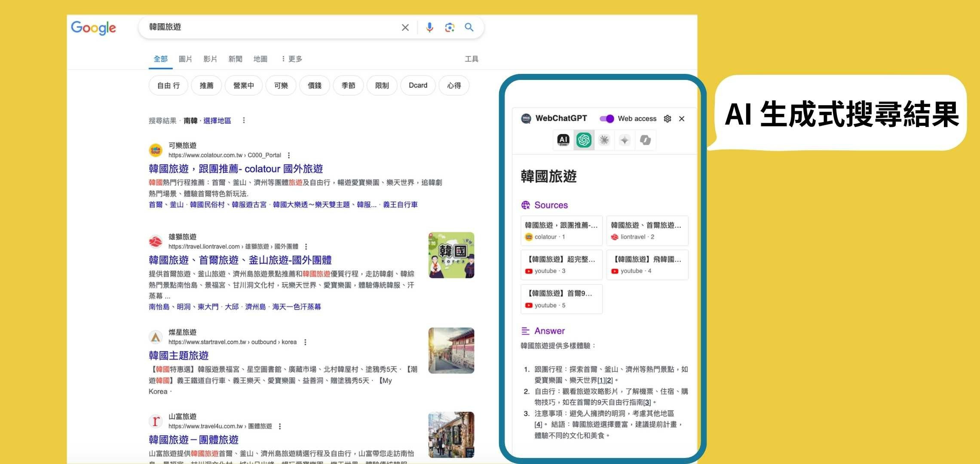Open options menu next to 選擇地區
The width and height of the screenshot is (980, 464).
(244, 120)
